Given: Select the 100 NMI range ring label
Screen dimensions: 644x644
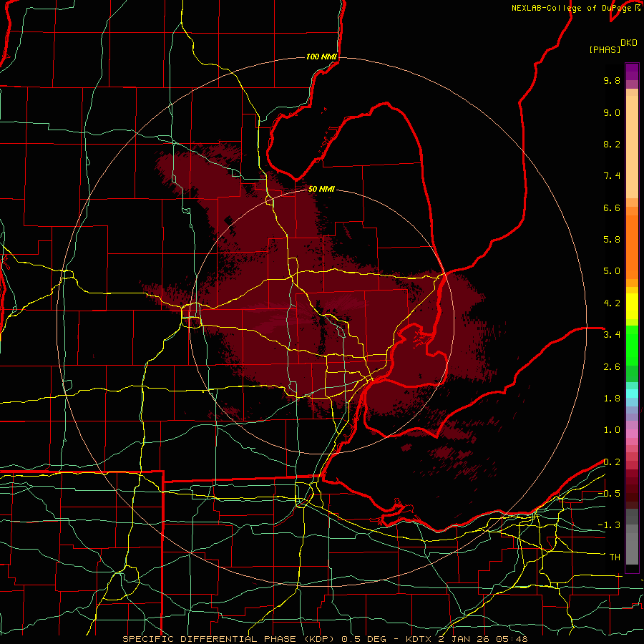Looking at the screenshot, I should [x=321, y=57].
